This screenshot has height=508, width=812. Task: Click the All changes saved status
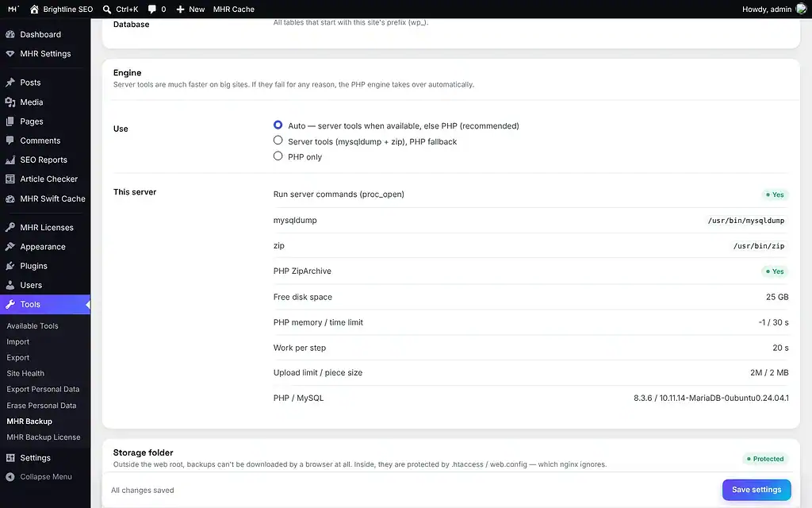click(x=143, y=491)
